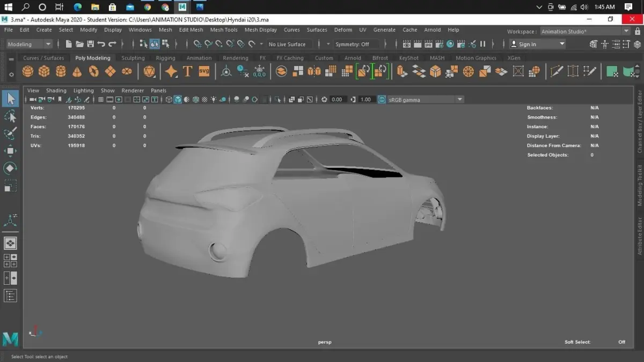Viewport: 644px width, 362px height.
Task: Click the gamma value field showing 1.00
Action: click(365, 100)
